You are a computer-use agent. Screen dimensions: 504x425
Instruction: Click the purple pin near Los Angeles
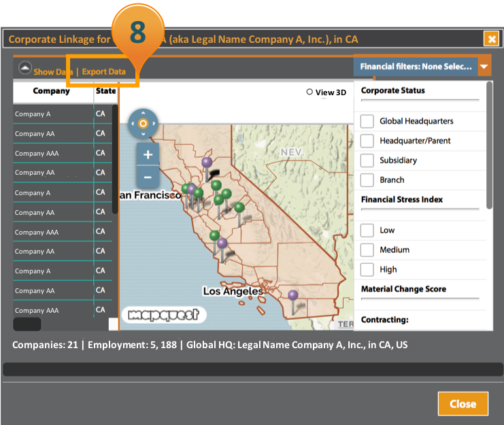(293, 295)
